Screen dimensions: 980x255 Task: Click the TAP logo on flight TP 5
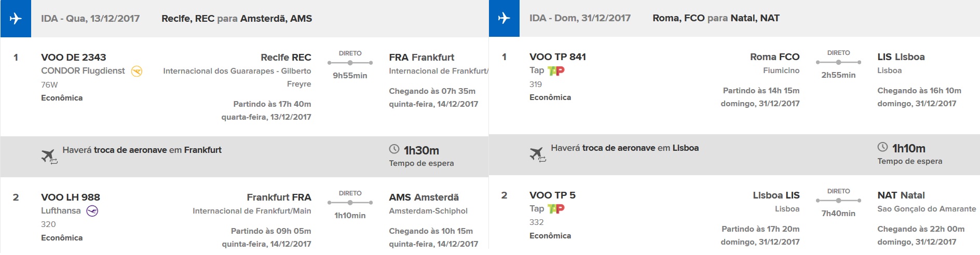pyautogui.click(x=556, y=209)
